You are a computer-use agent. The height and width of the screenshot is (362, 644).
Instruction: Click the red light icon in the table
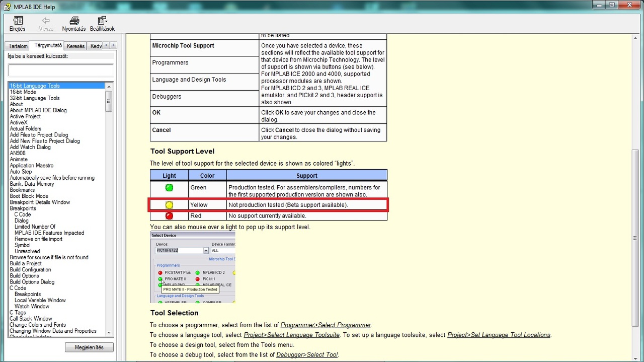(169, 215)
